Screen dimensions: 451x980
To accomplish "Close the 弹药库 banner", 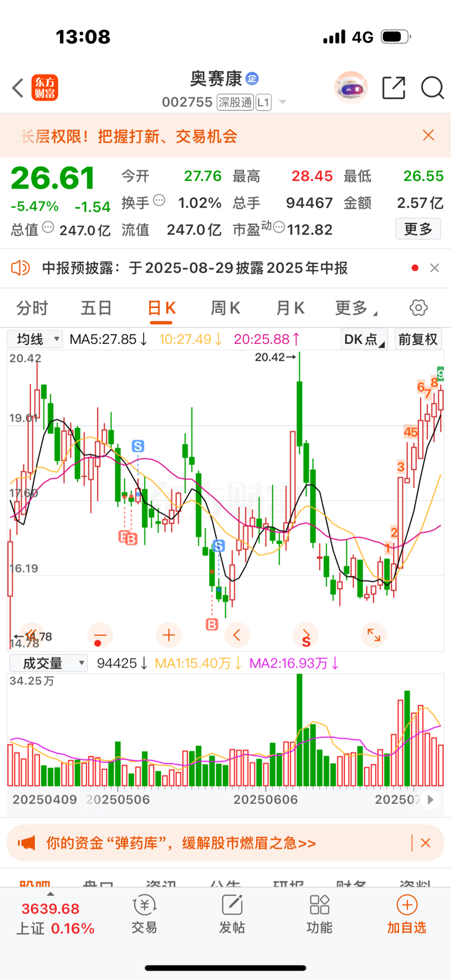I will 426,843.
